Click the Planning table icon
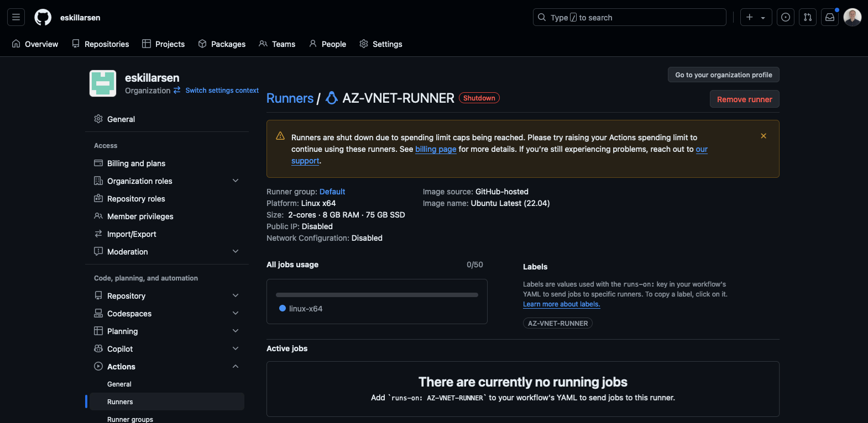The image size is (868, 423). pos(98,331)
